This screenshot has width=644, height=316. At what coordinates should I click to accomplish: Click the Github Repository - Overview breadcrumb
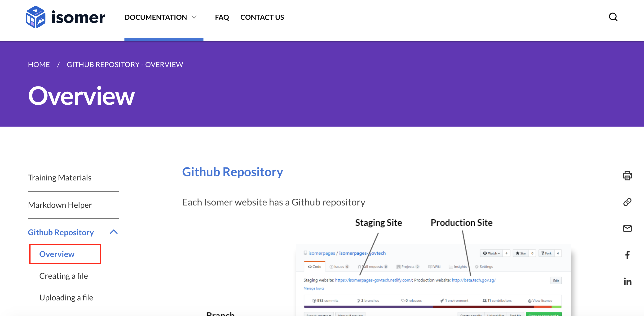pyautogui.click(x=125, y=65)
